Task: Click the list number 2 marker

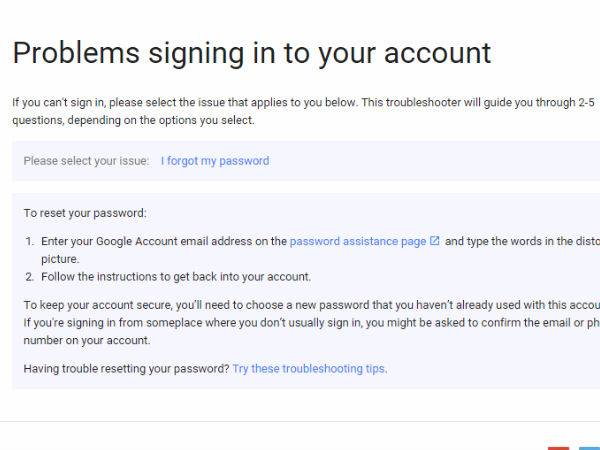Action: [x=30, y=277]
